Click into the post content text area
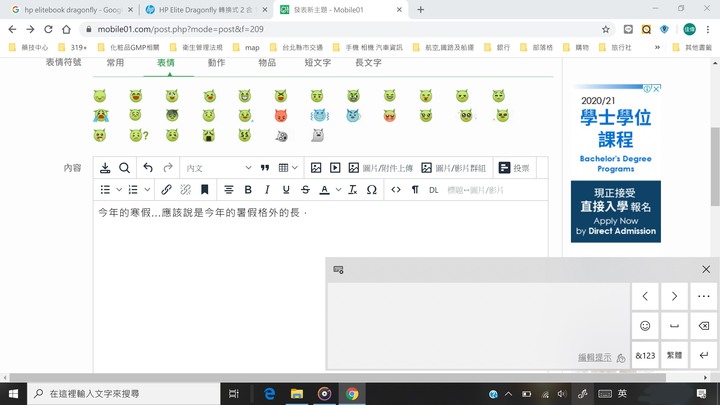This screenshot has width=720, height=405. point(321,287)
